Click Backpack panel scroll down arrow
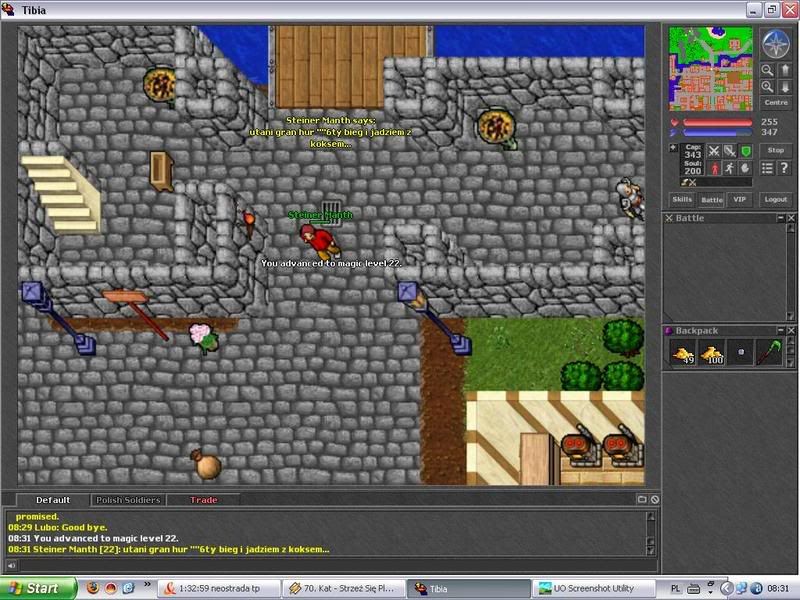This screenshot has width=800, height=600. pos(791,363)
